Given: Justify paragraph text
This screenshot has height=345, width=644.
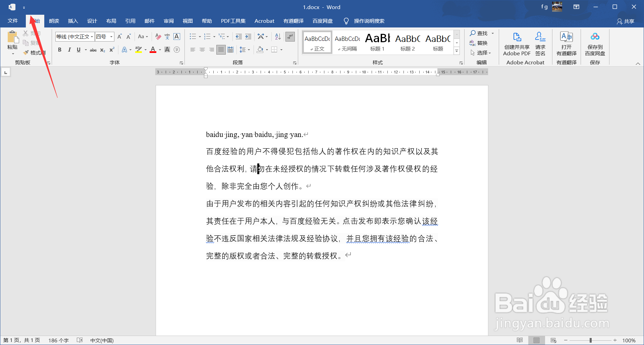Looking at the screenshot, I should (221, 50).
